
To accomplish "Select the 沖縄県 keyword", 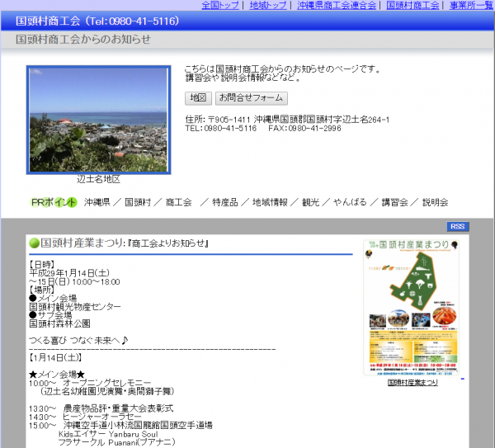I will [x=97, y=202].
